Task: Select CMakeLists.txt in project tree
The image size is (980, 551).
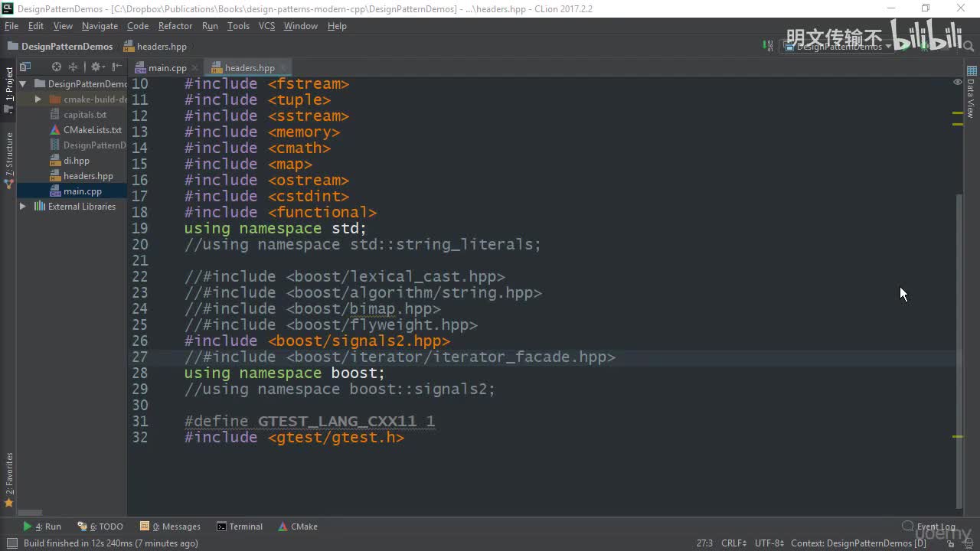Action: [93, 130]
